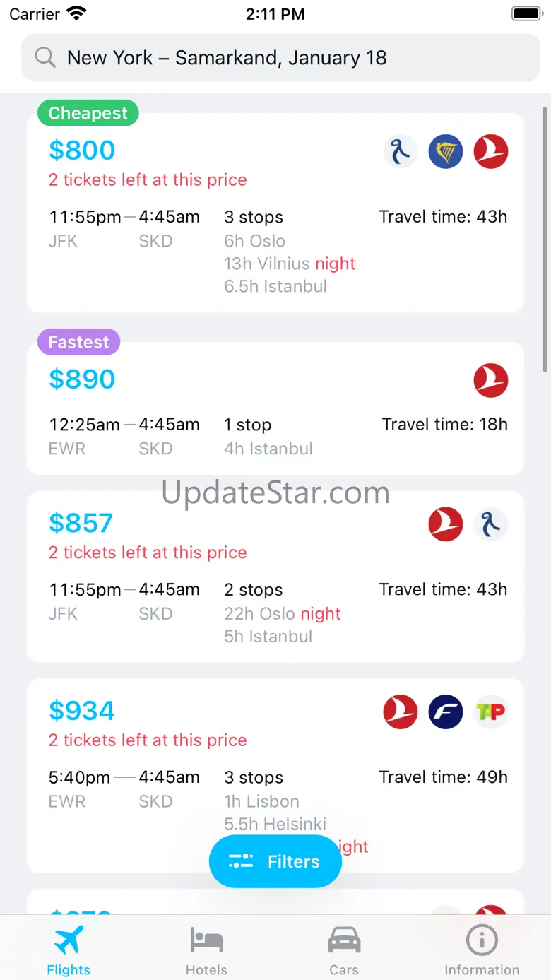Click the vertical scrollbar on the right

[544, 240]
